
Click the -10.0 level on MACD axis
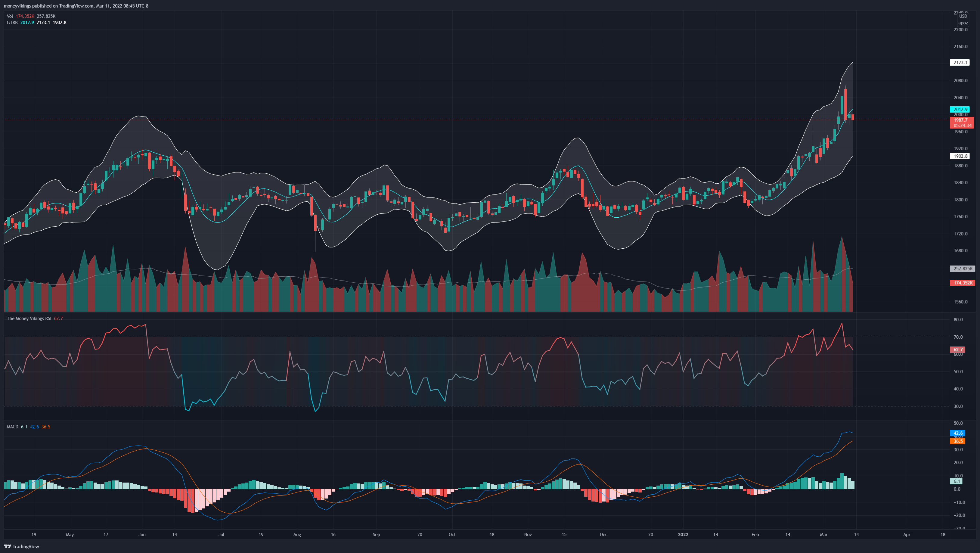pyautogui.click(x=959, y=502)
